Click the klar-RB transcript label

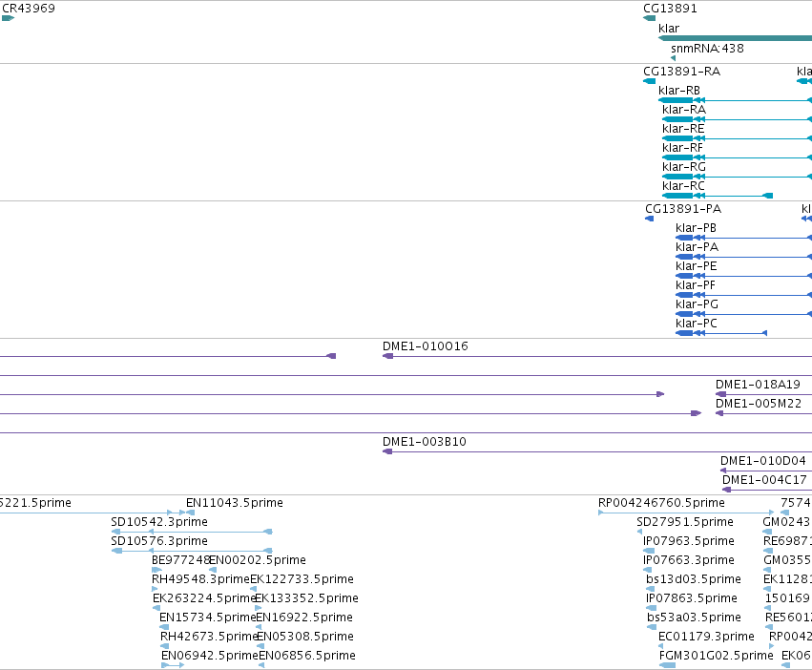click(679, 90)
